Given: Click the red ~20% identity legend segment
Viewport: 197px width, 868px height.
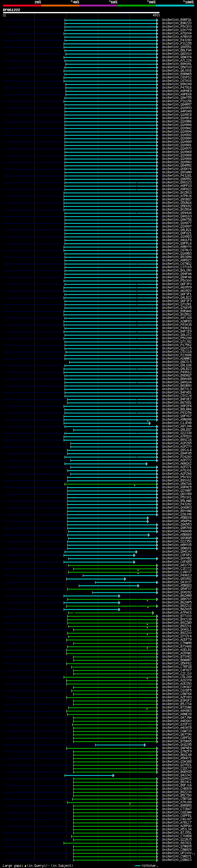Looking at the screenshot, I should tap(22, 6).
